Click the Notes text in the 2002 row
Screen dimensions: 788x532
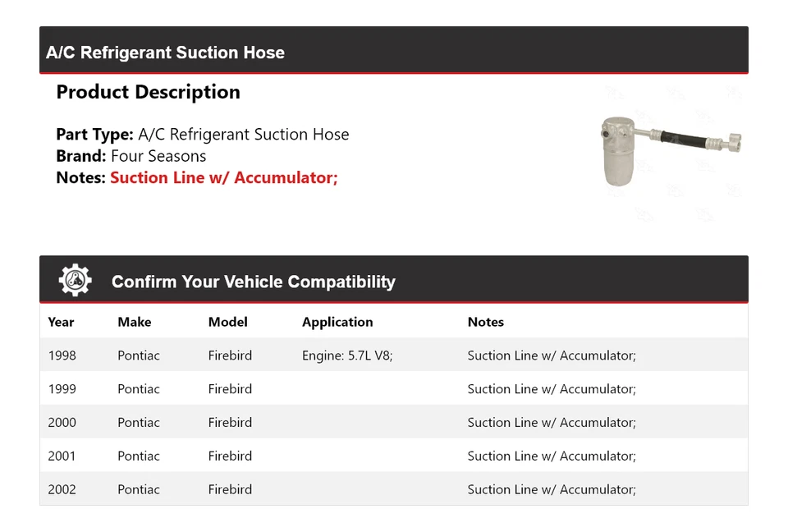pos(552,489)
